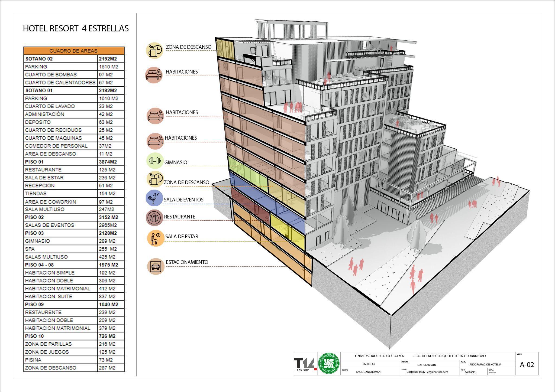This screenshot has width=555, height=392.
Task: Click the orange CUADRO DE AREAS header
Action: click(73, 51)
